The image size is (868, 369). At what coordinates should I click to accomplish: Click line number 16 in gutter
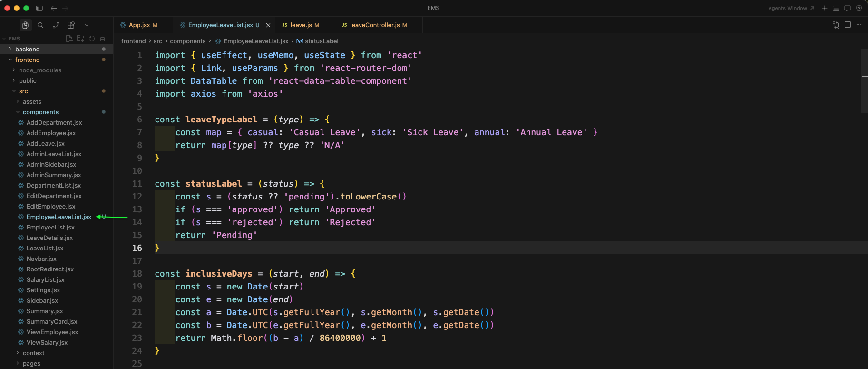137,248
